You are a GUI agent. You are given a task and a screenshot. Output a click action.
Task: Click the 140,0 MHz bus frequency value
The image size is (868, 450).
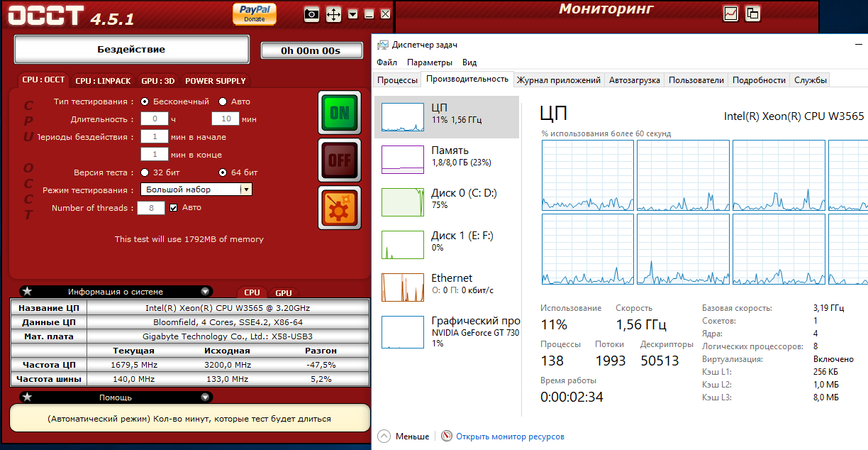[x=133, y=379]
